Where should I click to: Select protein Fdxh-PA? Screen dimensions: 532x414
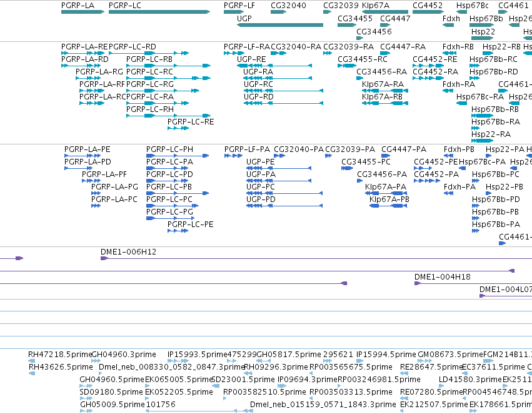tap(459, 187)
